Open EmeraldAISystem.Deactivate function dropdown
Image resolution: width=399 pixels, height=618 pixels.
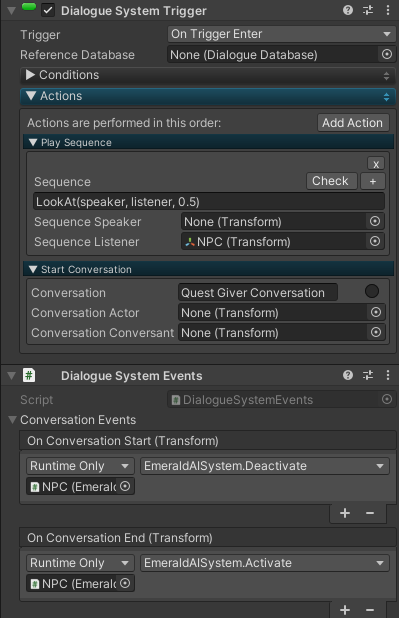(x=265, y=466)
